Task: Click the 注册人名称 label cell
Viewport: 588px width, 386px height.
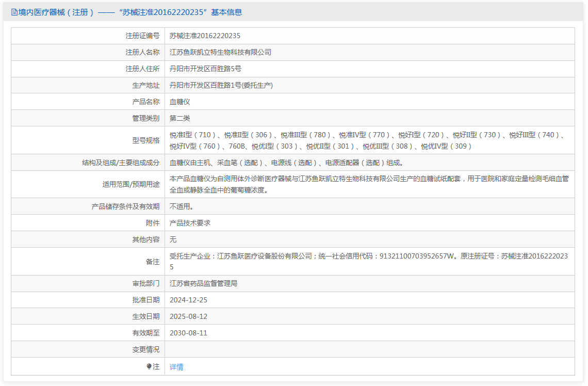Action: (88, 52)
